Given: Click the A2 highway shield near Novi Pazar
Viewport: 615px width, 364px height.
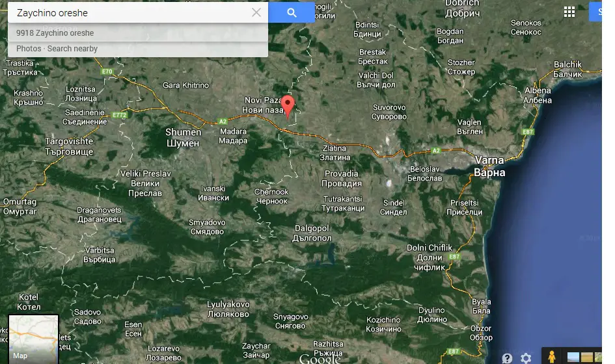Looking at the screenshot, I should click(222, 120).
